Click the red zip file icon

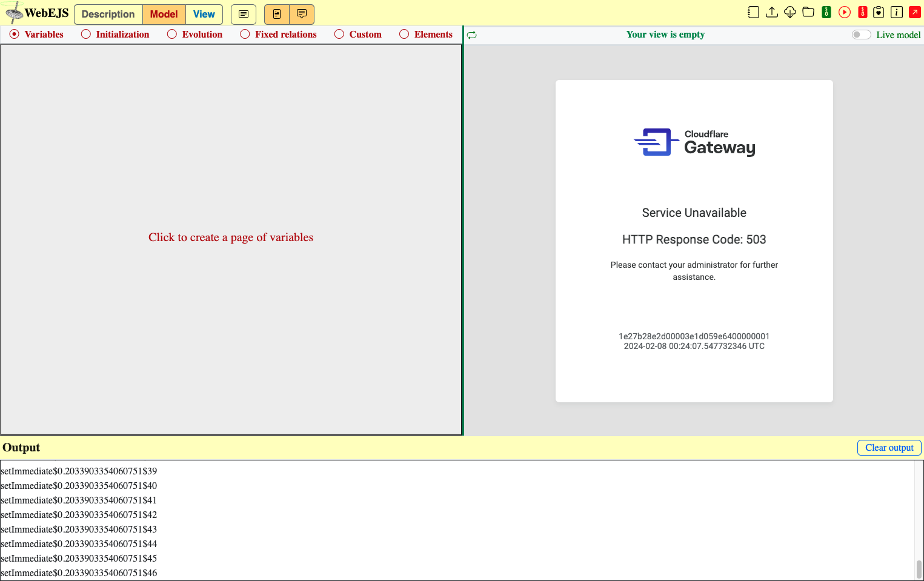click(863, 12)
